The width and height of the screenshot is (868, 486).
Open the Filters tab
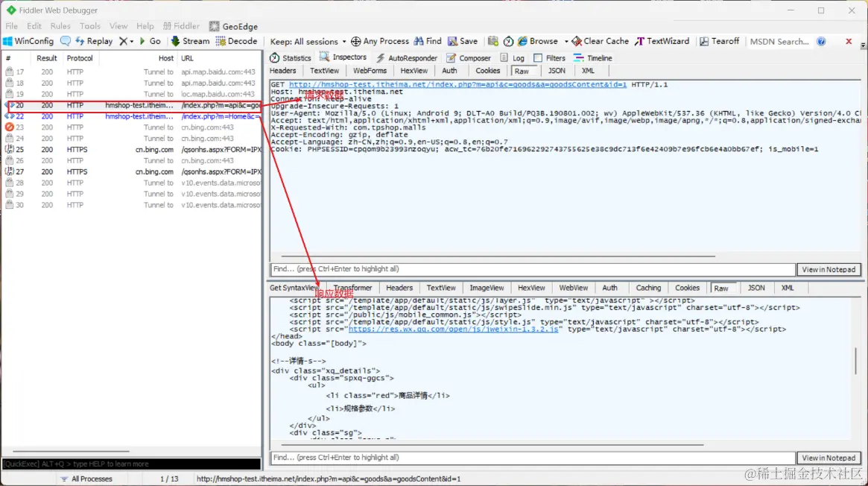coord(550,57)
